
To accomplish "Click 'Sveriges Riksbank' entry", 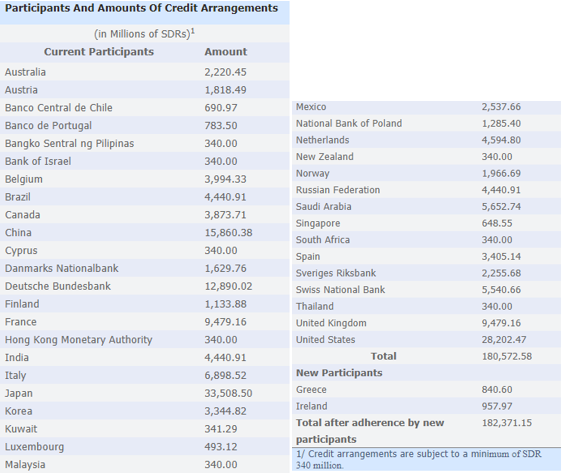I will 336,273.
